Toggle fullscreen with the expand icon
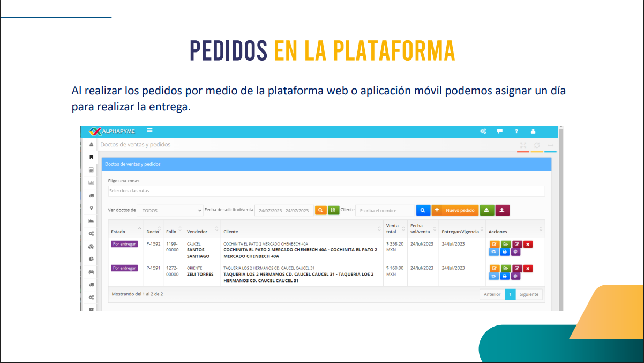 [523, 145]
